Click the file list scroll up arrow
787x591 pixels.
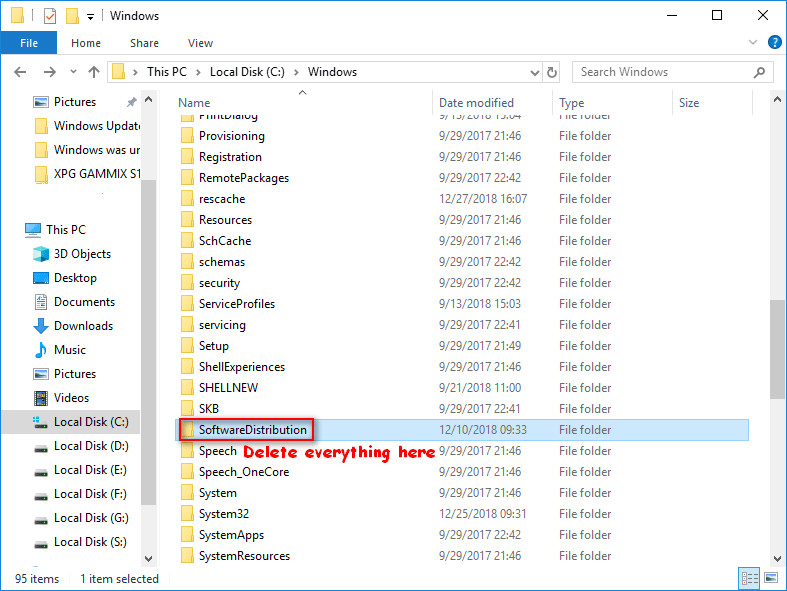click(x=777, y=99)
